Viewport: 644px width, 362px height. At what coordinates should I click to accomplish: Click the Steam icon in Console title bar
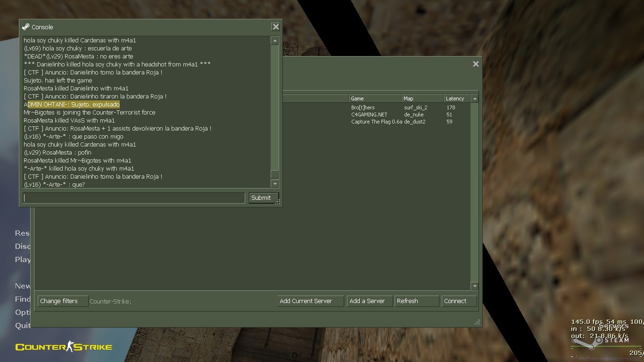[x=26, y=27]
